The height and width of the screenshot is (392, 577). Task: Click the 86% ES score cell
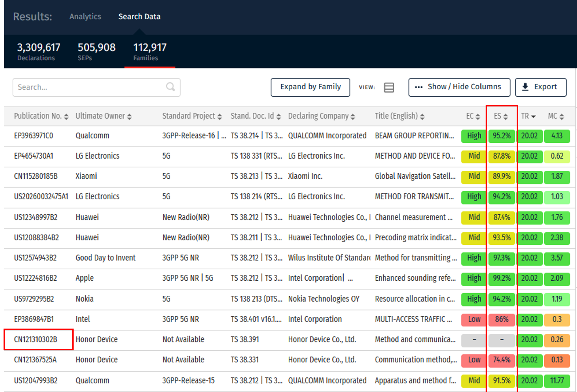point(502,319)
